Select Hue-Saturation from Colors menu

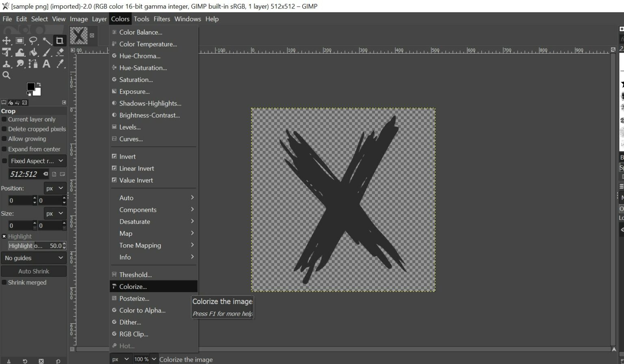click(143, 68)
